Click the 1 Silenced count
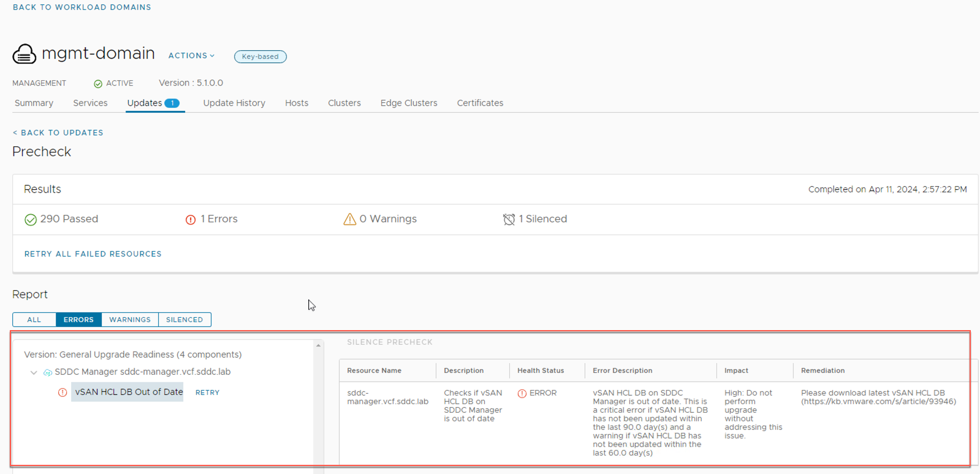Viewport: 980px width, 474px height. (x=542, y=219)
